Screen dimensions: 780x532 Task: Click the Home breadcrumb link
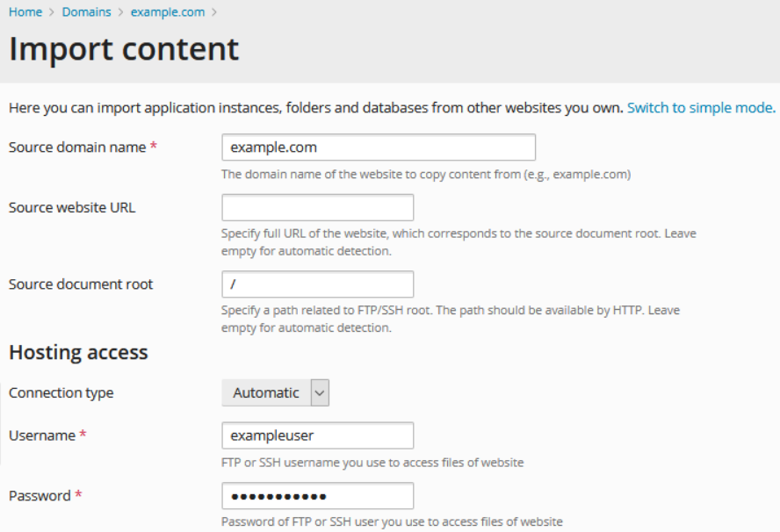[25, 12]
